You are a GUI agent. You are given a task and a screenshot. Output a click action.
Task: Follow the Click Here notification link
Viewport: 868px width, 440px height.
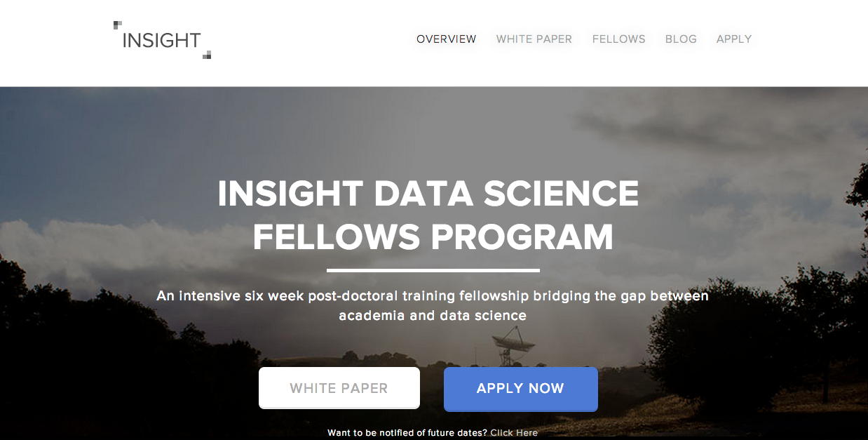[514, 432]
